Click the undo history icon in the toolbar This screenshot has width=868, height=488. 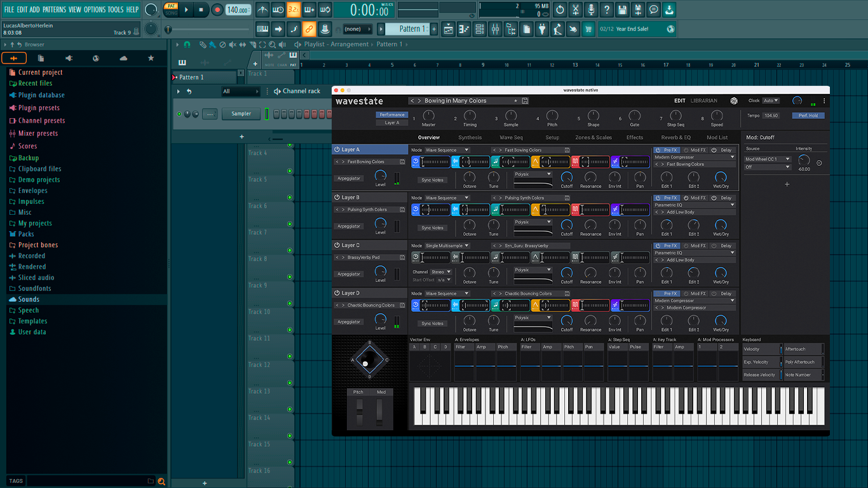coord(560,10)
